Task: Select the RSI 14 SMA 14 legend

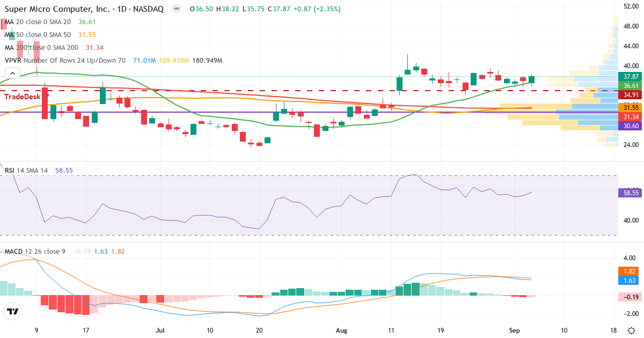Action: (26, 170)
